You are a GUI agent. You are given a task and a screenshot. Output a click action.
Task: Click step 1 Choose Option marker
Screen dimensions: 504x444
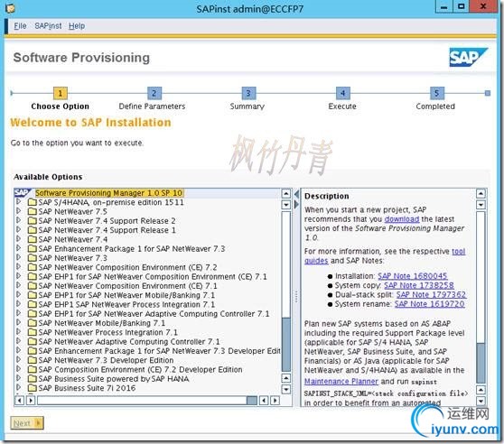[60, 94]
